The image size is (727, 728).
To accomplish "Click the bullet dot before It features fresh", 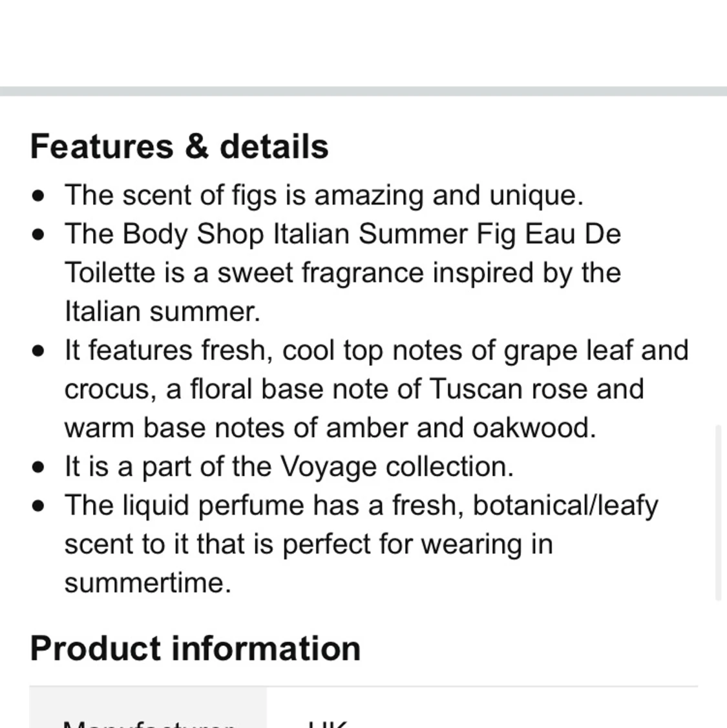I will pos(38,351).
